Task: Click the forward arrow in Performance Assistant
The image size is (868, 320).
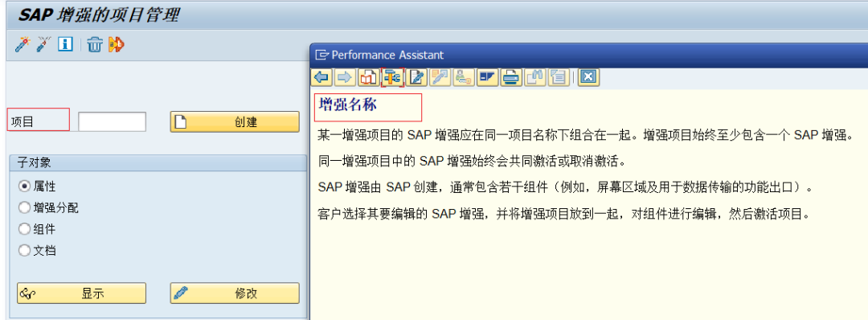Action: [x=345, y=77]
